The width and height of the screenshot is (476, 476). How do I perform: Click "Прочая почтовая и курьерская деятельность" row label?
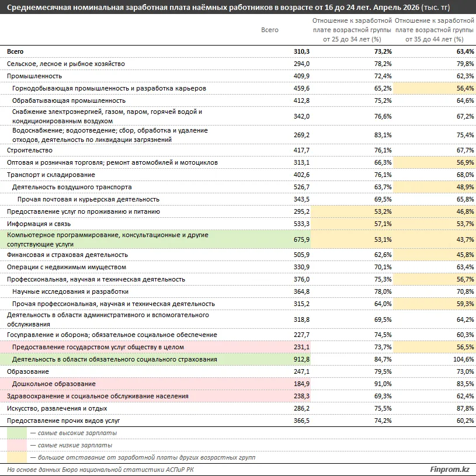[x=88, y=199]
